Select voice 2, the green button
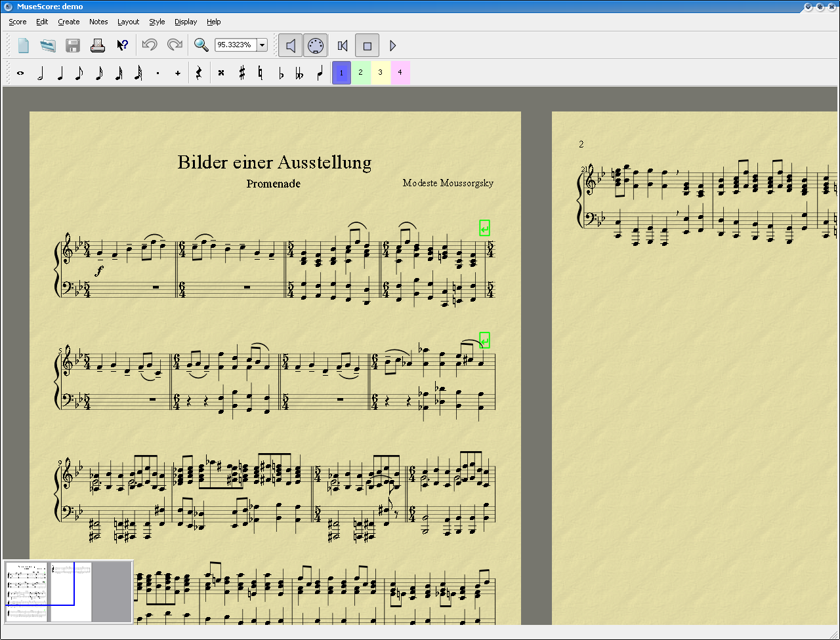This screenshot has height=640, width=840. (361, 72)
